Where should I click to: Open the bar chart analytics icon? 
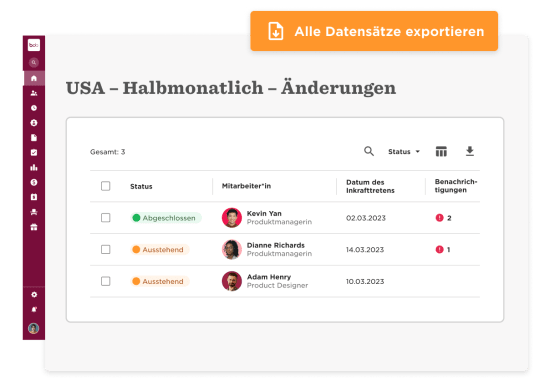pyautogui.click(x=34, y=167)
